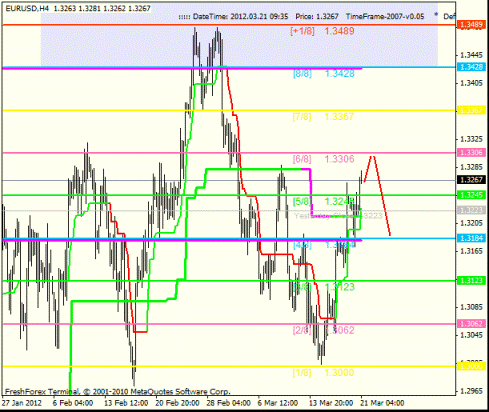
Task: Click the gray 1.3223 price axis tag
Action: (471, 210)
